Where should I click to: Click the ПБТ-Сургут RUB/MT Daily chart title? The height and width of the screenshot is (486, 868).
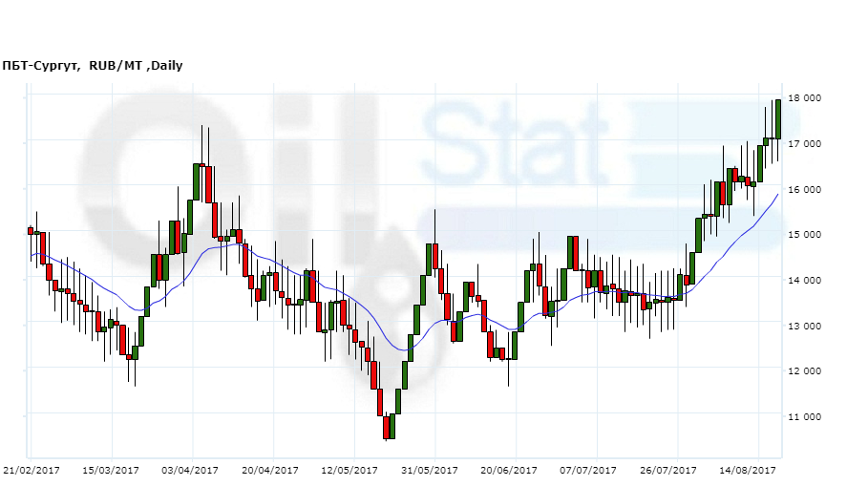coord(93,66)
